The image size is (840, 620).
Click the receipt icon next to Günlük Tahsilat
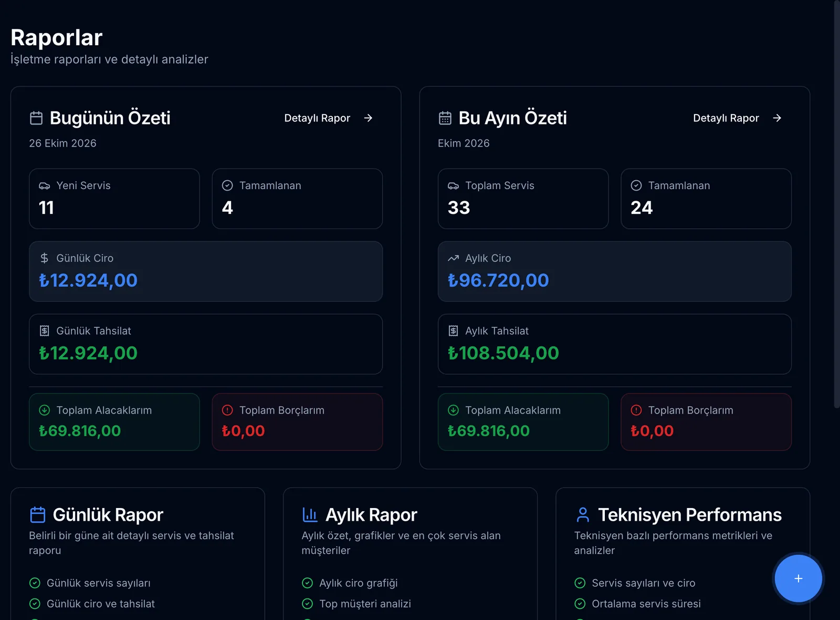(45, 331)
